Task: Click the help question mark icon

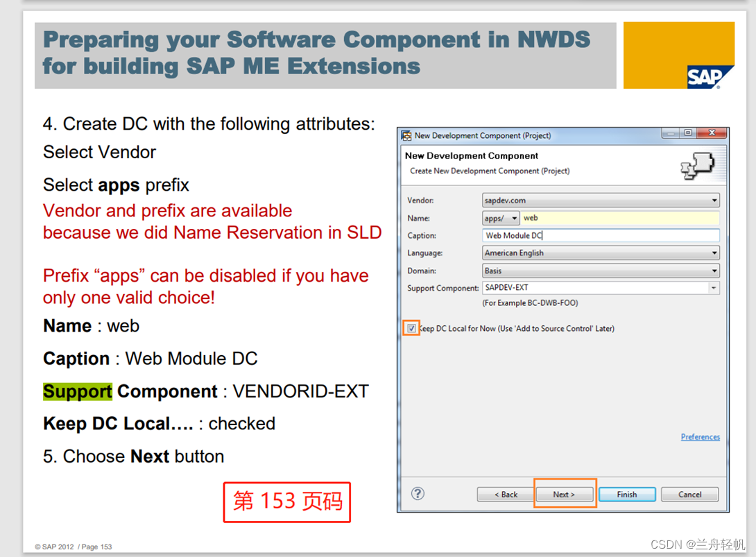Action: pyautogui.click(x=417, y=494)
